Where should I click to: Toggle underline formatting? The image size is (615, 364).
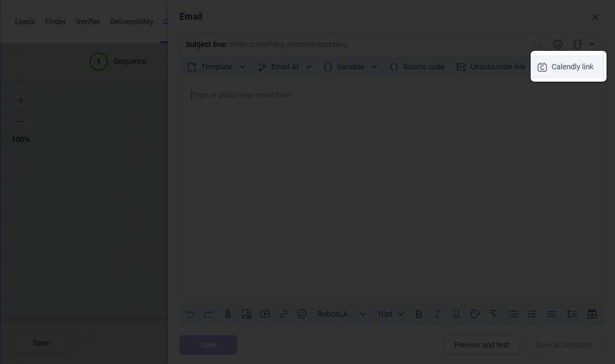(x=456, y=314)
